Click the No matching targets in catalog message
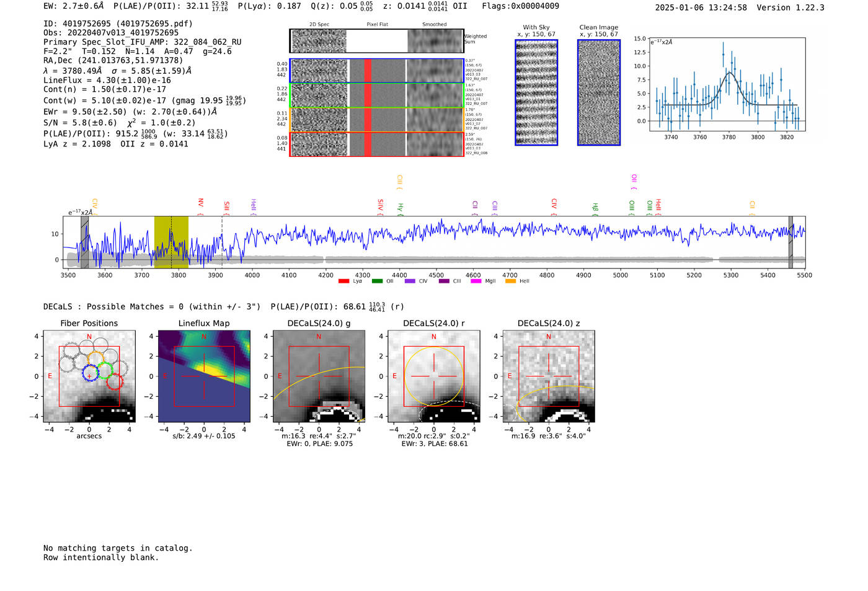This screenshot has height=591, width=868. (118, 548)
